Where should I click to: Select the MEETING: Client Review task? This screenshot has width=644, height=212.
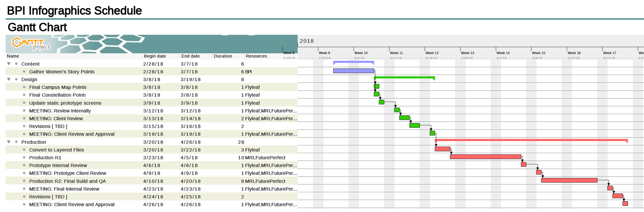[x=56, y=118]
